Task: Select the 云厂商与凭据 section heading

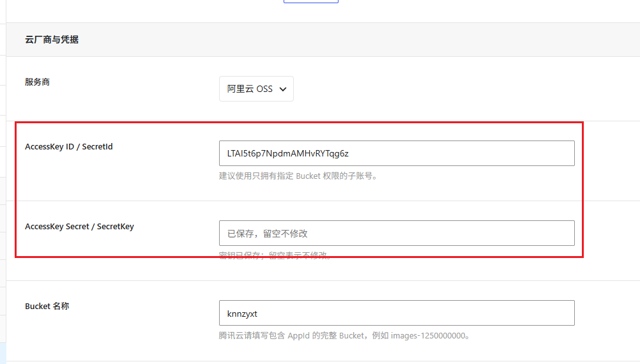Action: [x=52, y=40]
